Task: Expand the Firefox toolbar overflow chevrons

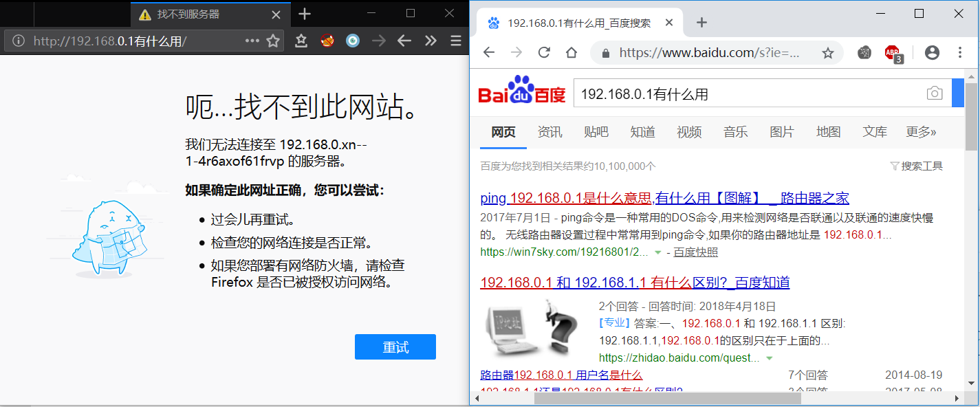Action: point(431,41)
